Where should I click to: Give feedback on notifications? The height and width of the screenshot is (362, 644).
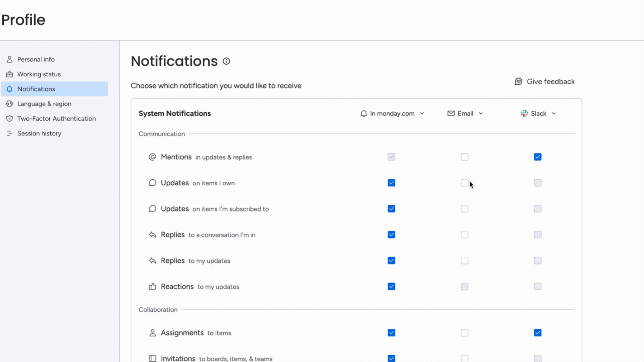click(x=544, y=81)
